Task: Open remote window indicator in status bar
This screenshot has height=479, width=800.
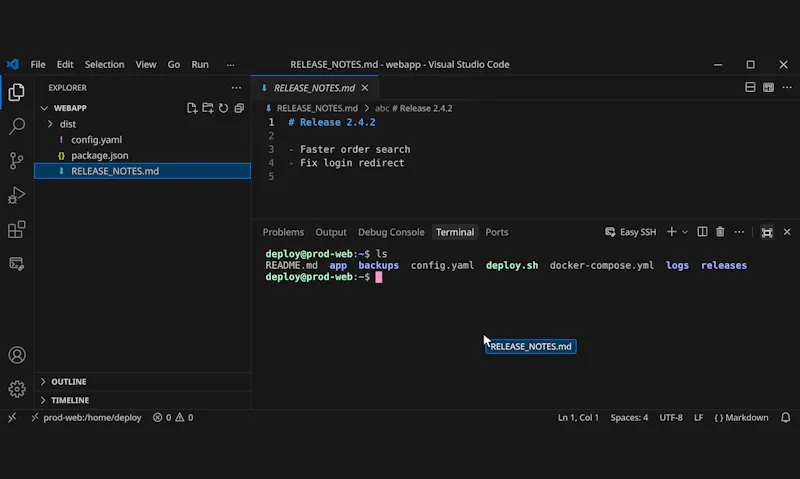Action: point(12,417)
